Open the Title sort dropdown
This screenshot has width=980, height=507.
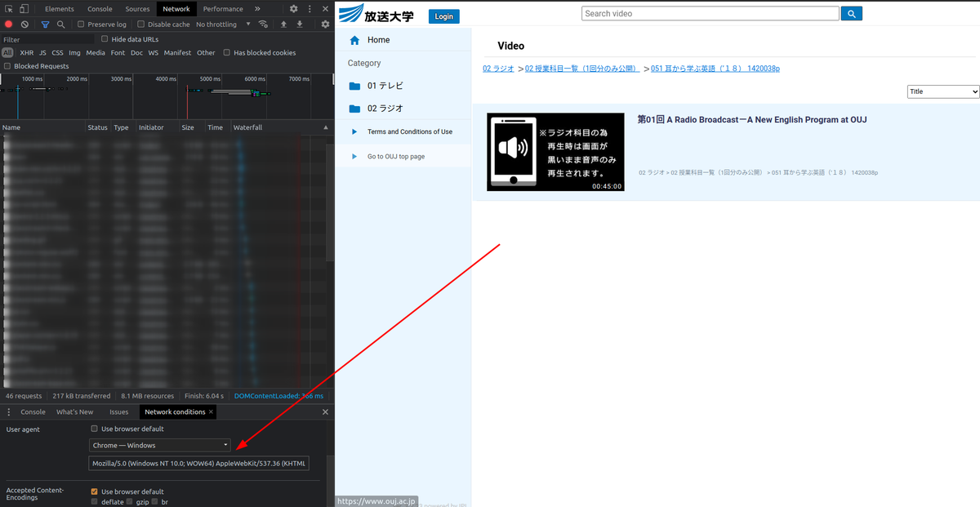point(942,92)
